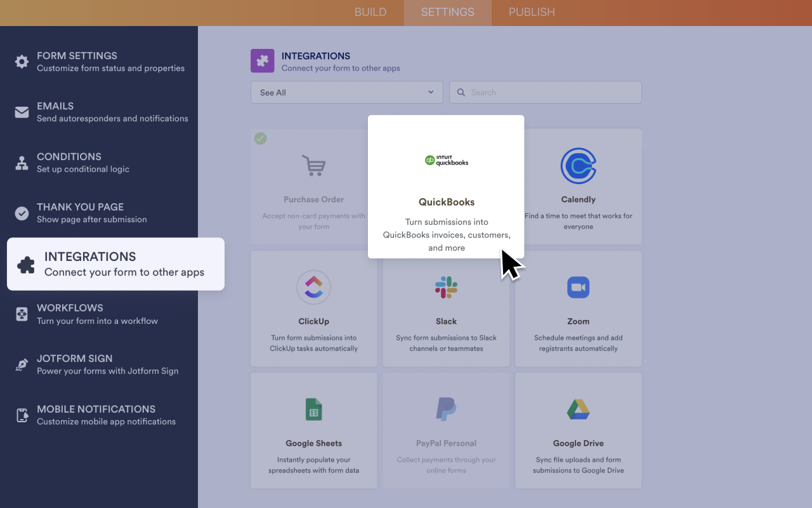812x508 pixels.
Task: Click the green checkmark on Purchase Order
Action: tap(260, 138)
